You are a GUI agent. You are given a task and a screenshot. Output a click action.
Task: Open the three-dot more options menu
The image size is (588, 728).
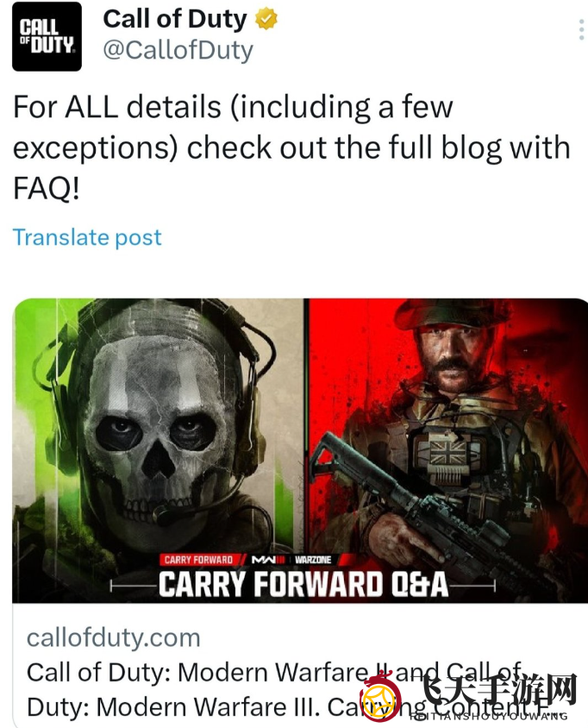(581, 30)
